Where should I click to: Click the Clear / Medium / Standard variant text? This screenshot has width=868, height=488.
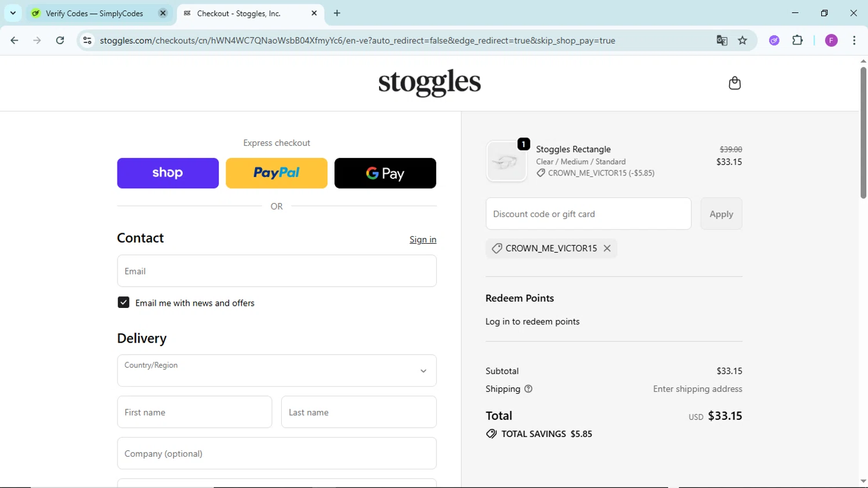[580, 162]
